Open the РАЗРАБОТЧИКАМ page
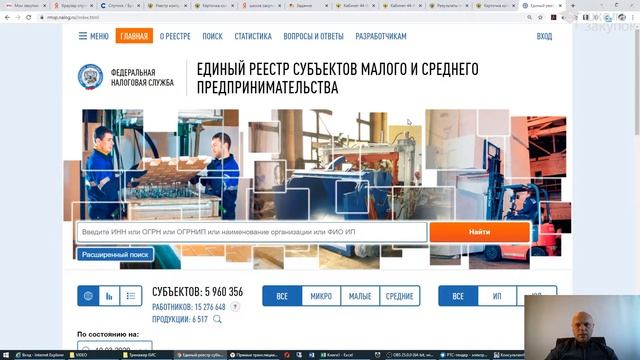This screenshot has height=360, width=640. (381, 36)
